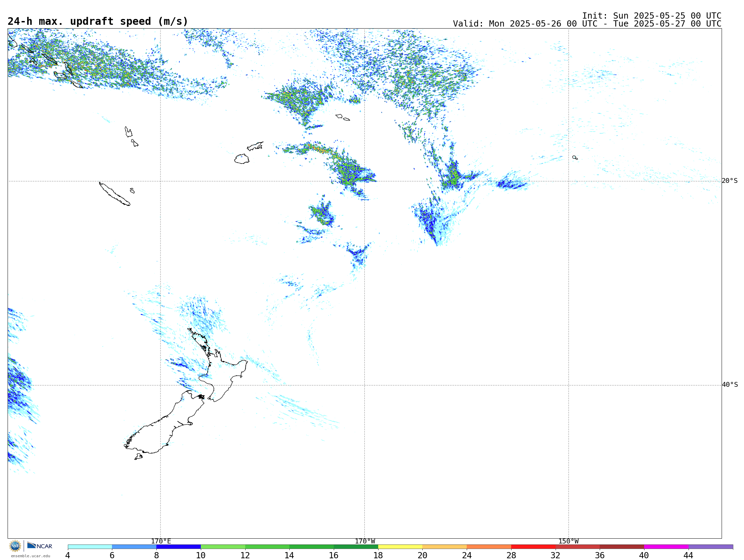Screen dimensions: 744x560
Task: Click the 170°E longitude label
Action: (x=161, y=541)
